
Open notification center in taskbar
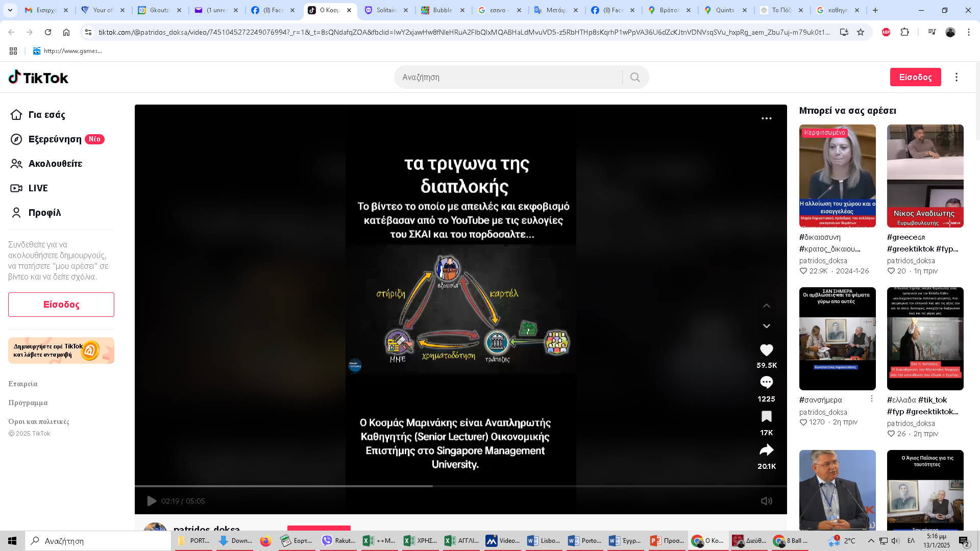[x=964, y=541]
